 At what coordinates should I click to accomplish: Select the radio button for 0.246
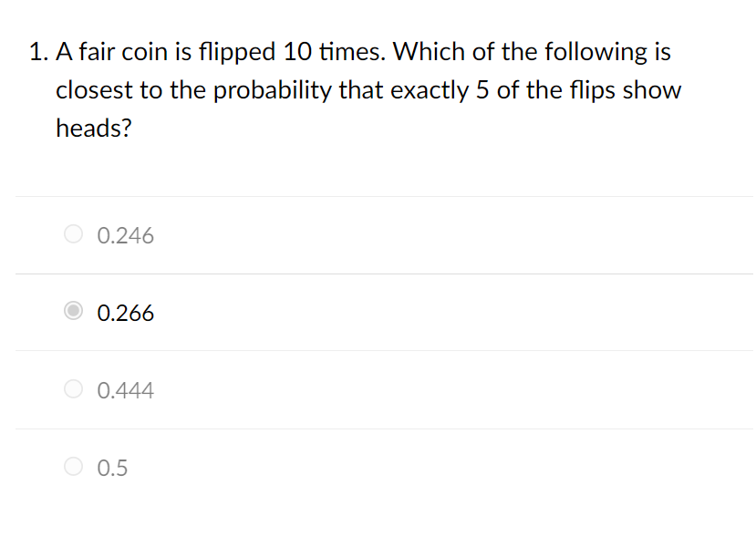[x=73, y=234]
